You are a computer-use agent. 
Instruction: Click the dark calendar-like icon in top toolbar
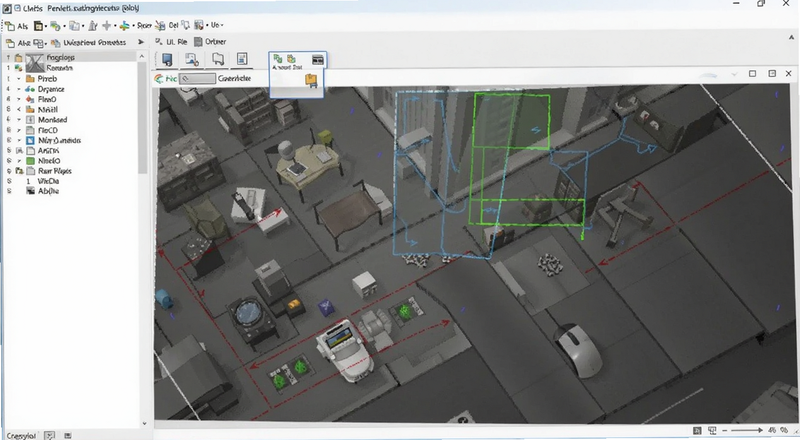click(38, 26)
